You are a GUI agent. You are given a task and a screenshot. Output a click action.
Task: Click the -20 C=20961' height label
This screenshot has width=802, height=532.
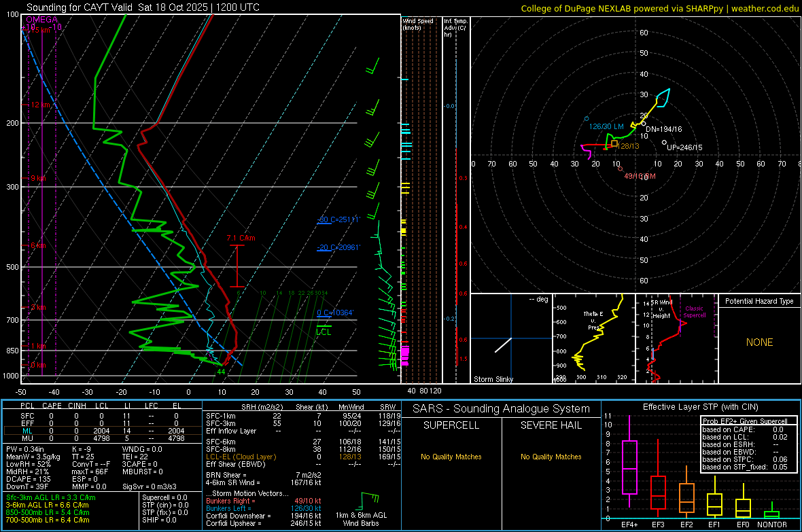coord(338,247)
